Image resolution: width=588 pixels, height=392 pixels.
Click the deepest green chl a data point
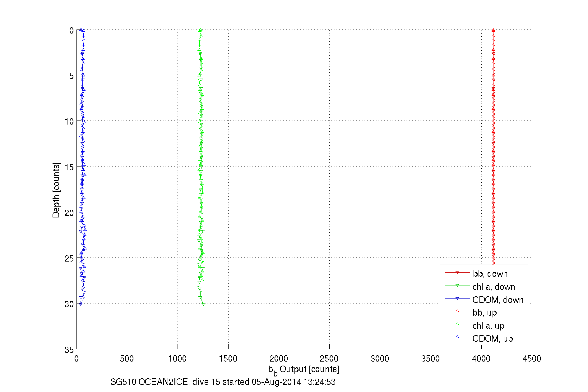[x=203, y=305]
